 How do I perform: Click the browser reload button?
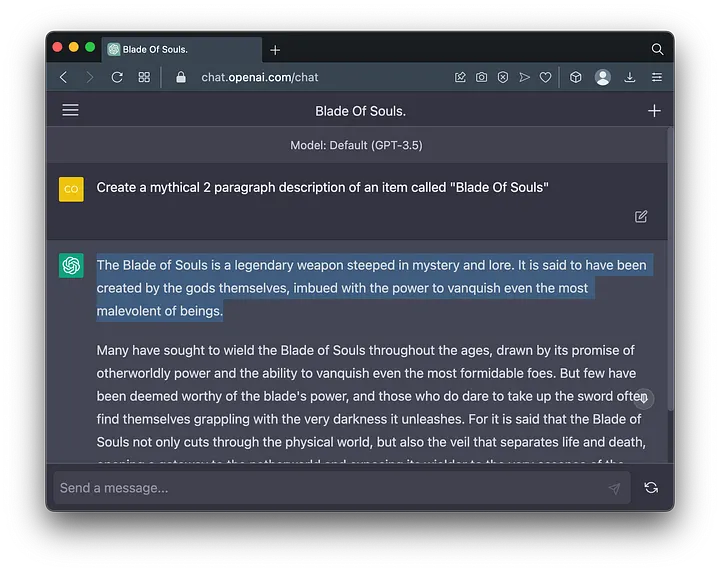click(117, 77)
